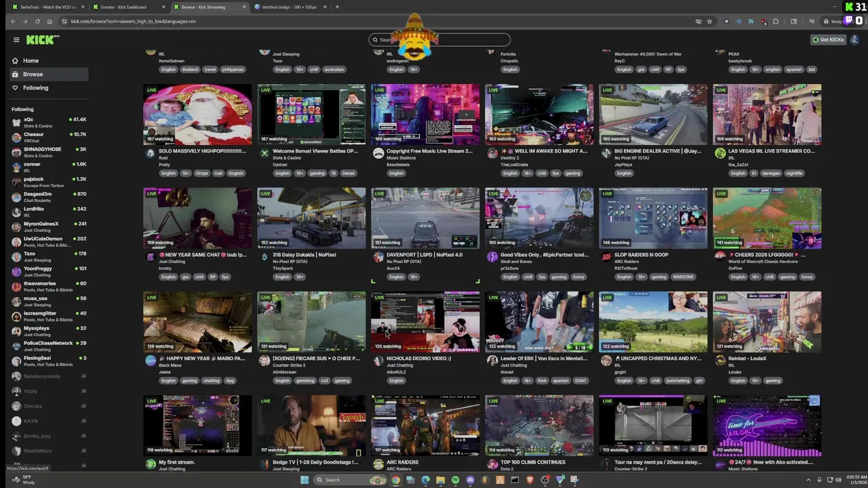Click 'WARZONE' tag under RSiTzGhost
The width and height of the screenshot is (868, 488).
(684, 277)
